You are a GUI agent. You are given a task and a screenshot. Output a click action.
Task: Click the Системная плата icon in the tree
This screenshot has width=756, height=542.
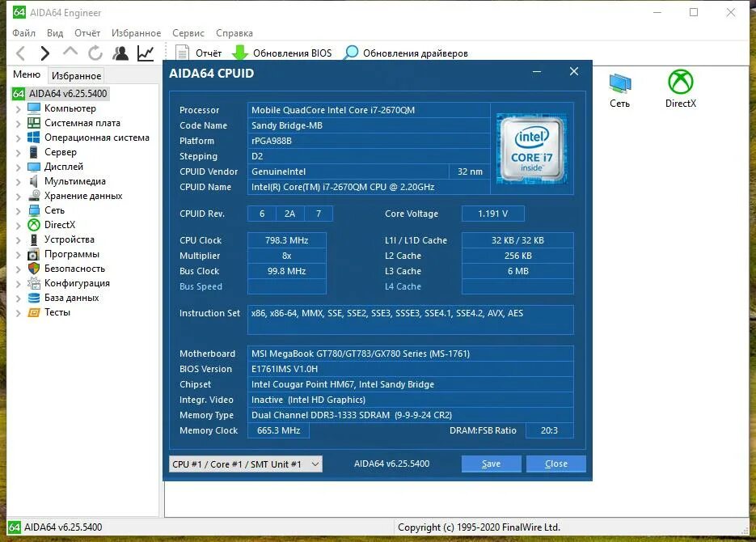34,122
